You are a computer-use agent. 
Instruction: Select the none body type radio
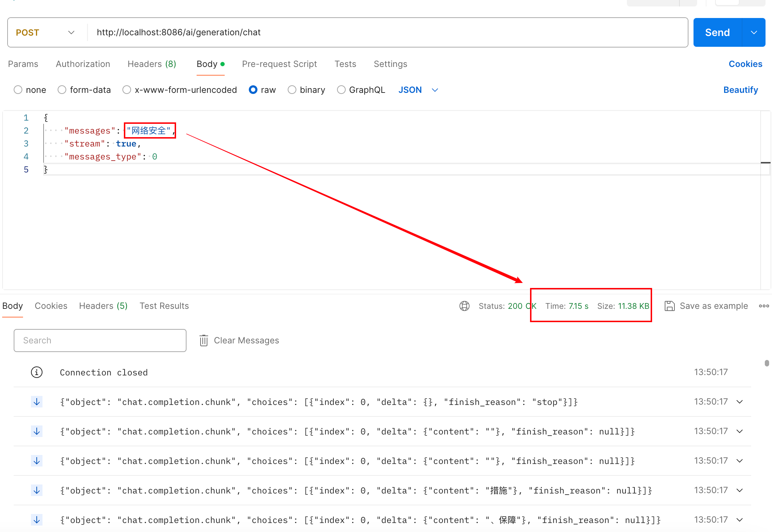(x=18, y=90)
